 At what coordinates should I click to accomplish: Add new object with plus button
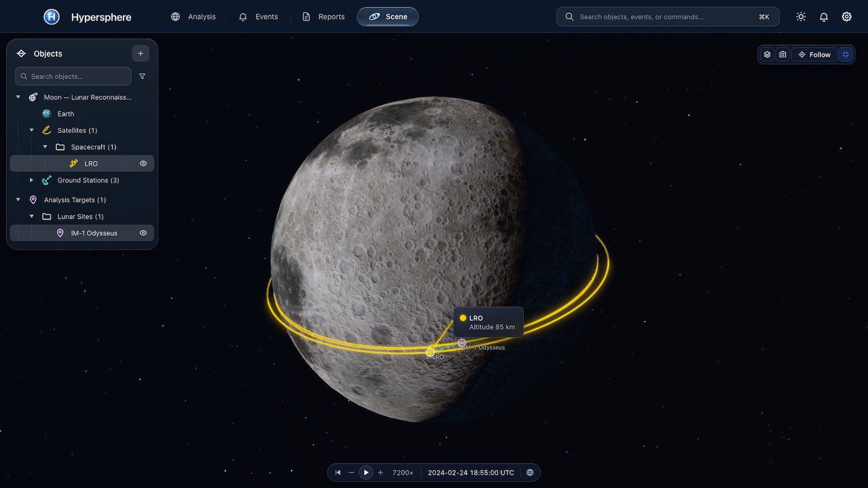click(x=141, y=54)
